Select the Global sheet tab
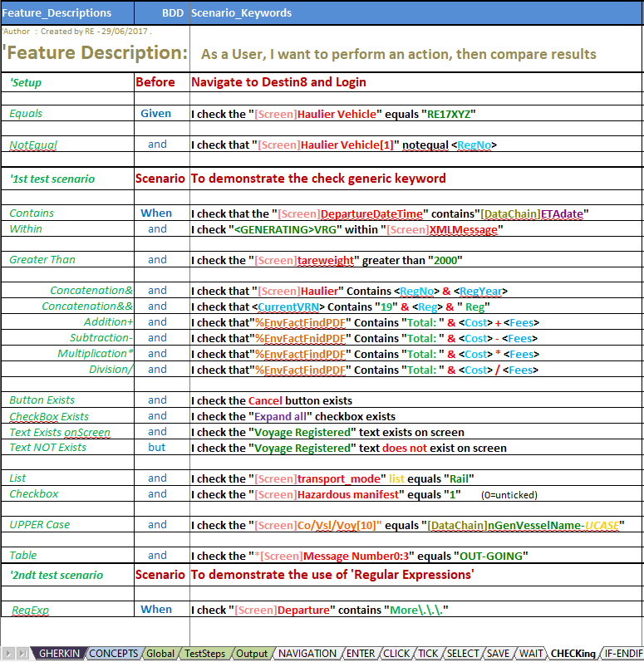The height and width of the screenshot is (662, 644). (160, 654)
